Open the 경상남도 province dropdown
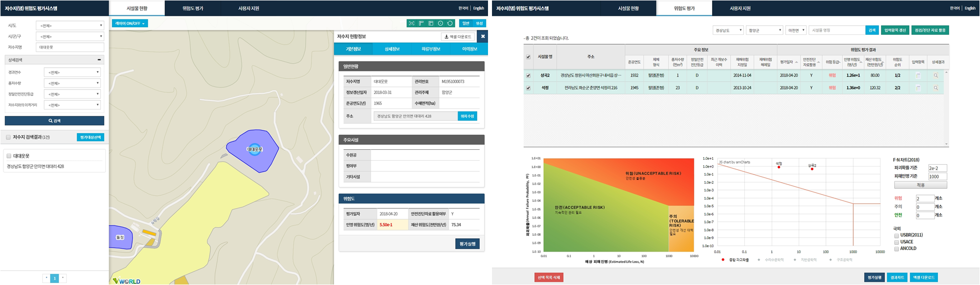 click(x=728, y=30)
